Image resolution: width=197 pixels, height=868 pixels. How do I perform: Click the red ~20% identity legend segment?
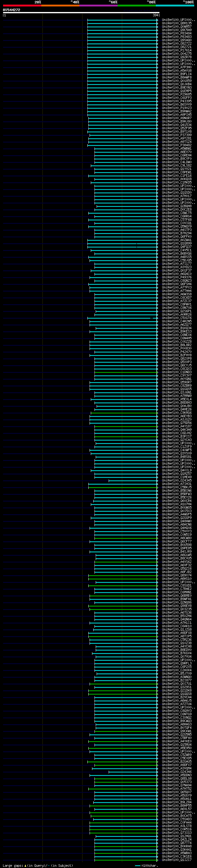(x=22, y=6)
